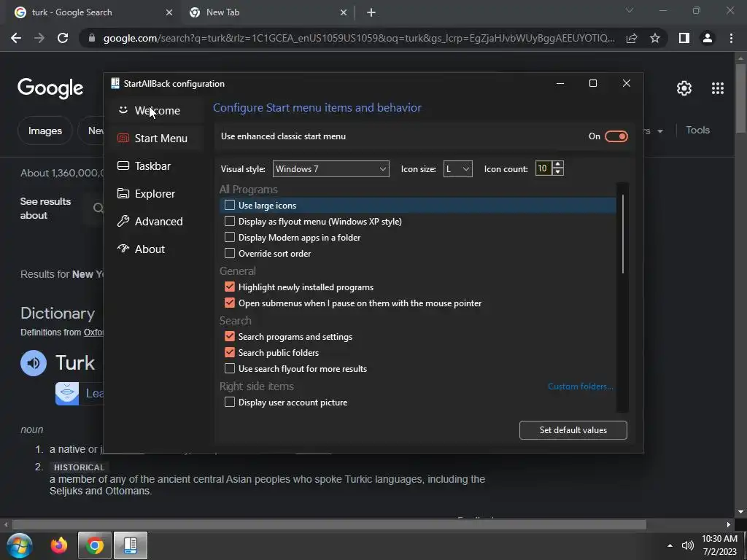Open Chrome's three-dot menu
This screenshot has width=747, height=560.
(x=731, y=38)
